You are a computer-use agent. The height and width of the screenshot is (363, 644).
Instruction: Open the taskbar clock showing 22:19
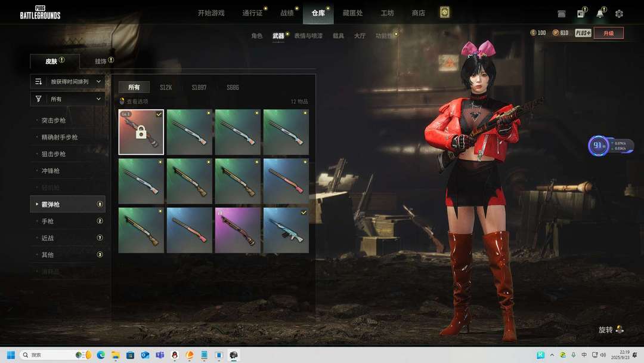point(619,355)
